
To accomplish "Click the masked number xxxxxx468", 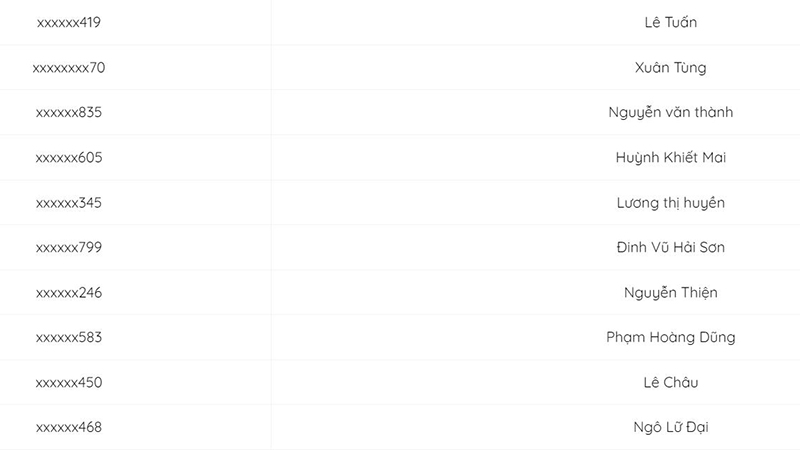I will (x=69, y=428).
